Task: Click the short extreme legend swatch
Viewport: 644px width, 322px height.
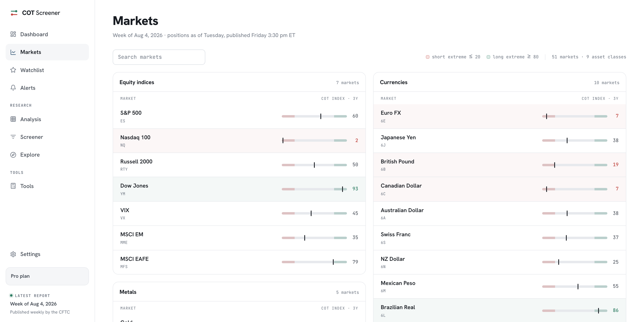Action: click(427, 57)
